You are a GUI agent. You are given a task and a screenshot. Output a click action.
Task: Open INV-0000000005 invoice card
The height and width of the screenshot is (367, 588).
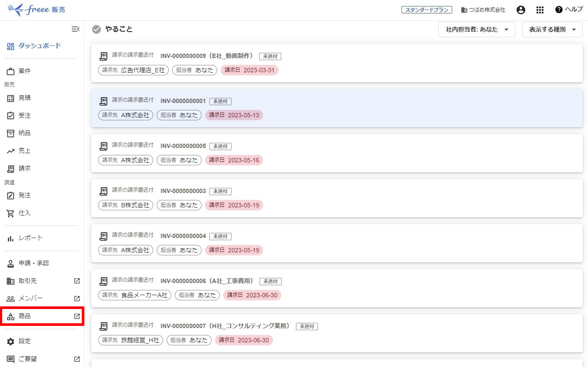click(337, 153)
